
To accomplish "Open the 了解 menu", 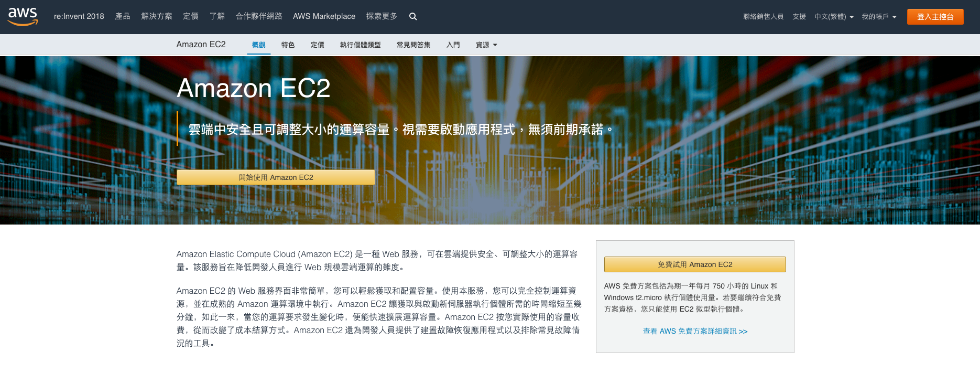I will pos(217,16).
